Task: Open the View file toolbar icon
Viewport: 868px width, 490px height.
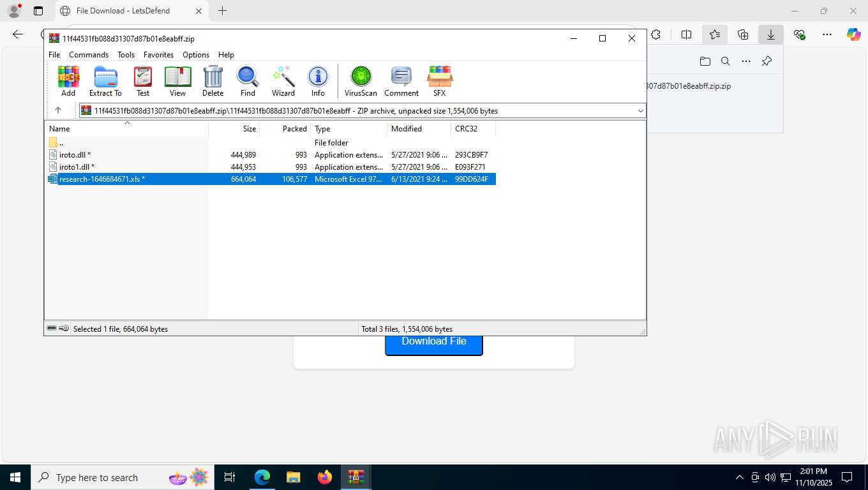Action: [x=177, y=81]
